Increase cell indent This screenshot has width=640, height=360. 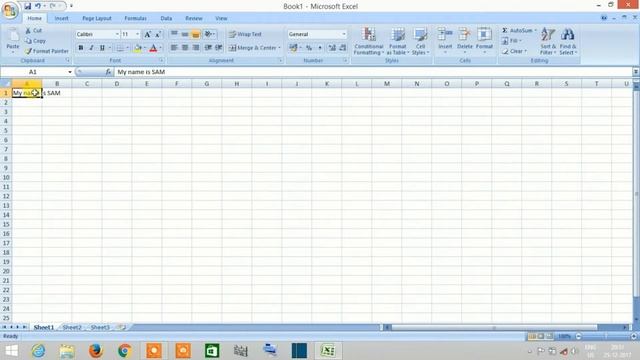(219, 48)
